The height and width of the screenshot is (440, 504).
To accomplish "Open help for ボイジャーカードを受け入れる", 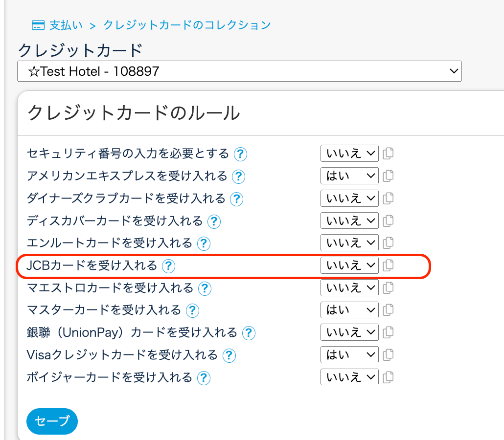I will 204,378.
